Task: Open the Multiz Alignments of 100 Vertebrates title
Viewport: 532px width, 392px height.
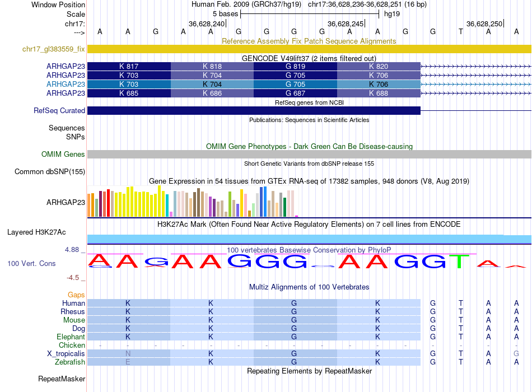Action: [x=309, y=287]
